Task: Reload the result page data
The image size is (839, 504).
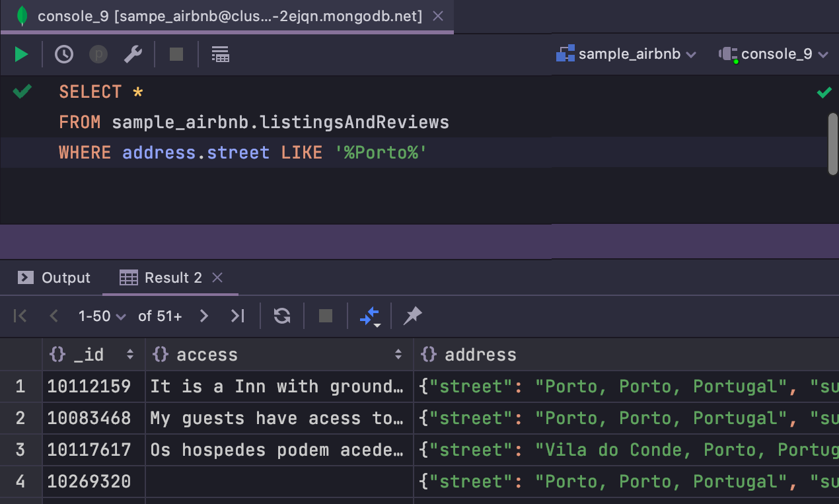Action: tap(282, 316)
